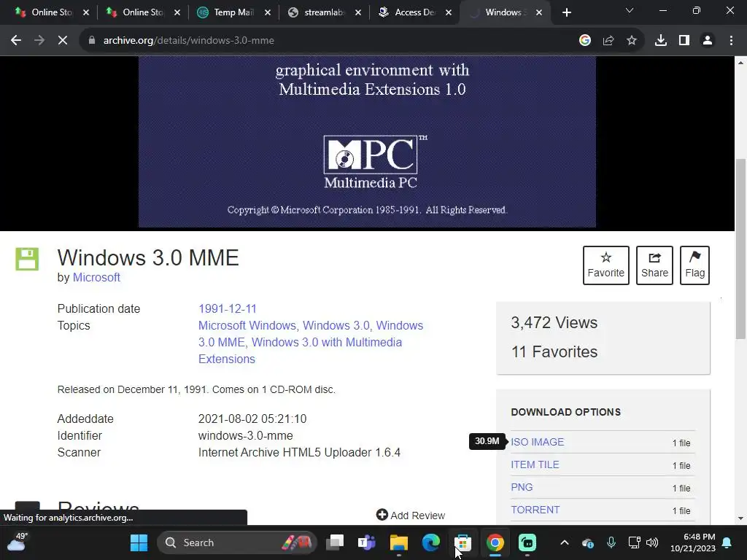
Task: Open the tab search chevron
Action: [630, 10]
